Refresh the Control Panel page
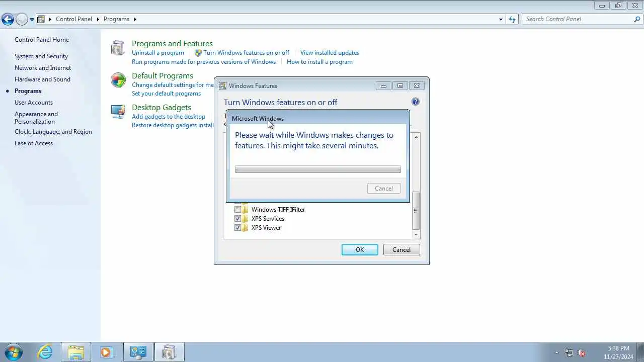The height and width of the screenshot is (362, 644). [x=512, y=19]
